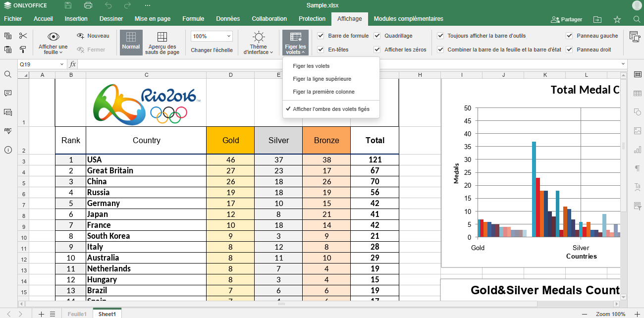
Task: Toggle the Quadrillage checkbox
Action: pos(377,36)
